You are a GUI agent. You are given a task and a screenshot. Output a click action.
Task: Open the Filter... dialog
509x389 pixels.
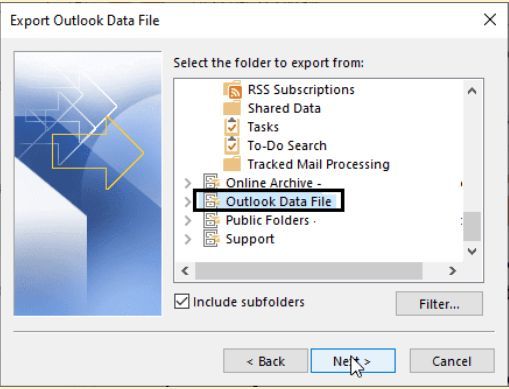(x=439, y=304)
